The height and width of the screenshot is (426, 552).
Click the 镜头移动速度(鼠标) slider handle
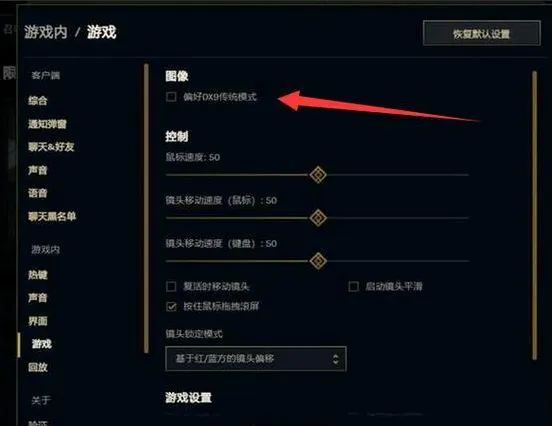[x=318, y=218]
